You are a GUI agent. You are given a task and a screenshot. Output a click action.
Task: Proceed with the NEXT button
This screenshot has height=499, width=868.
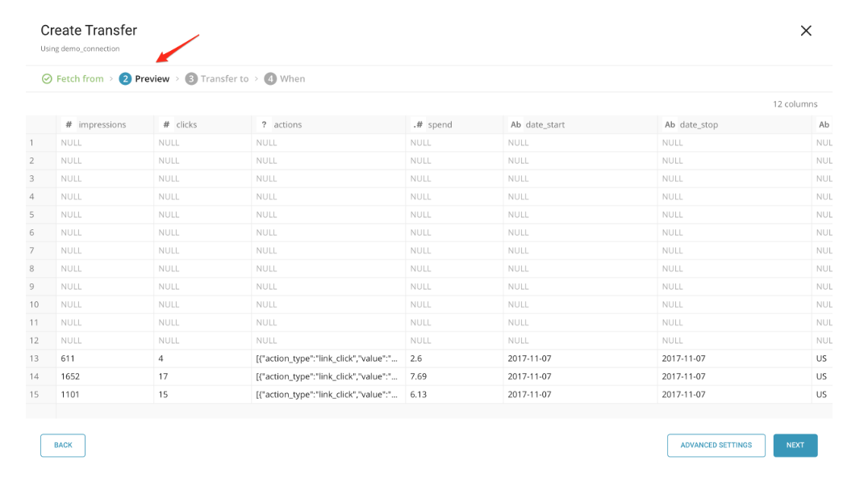click(x=795, y=445)
